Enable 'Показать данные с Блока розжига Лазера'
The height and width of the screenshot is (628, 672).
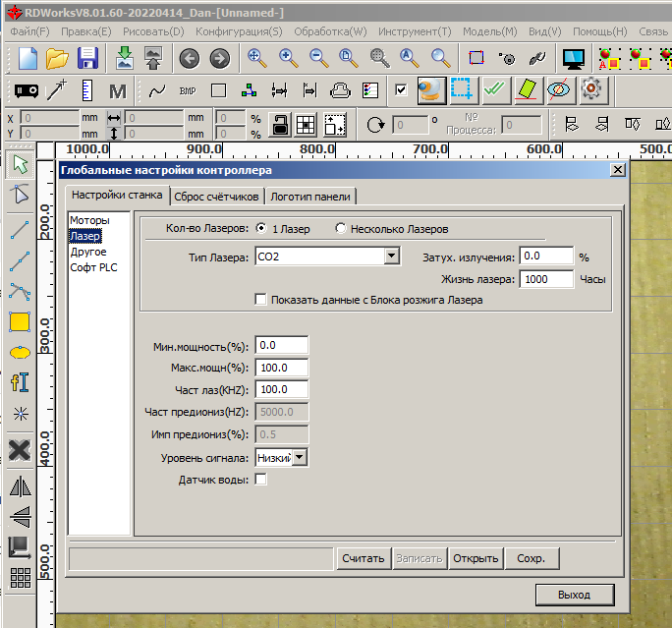[261, 300]
